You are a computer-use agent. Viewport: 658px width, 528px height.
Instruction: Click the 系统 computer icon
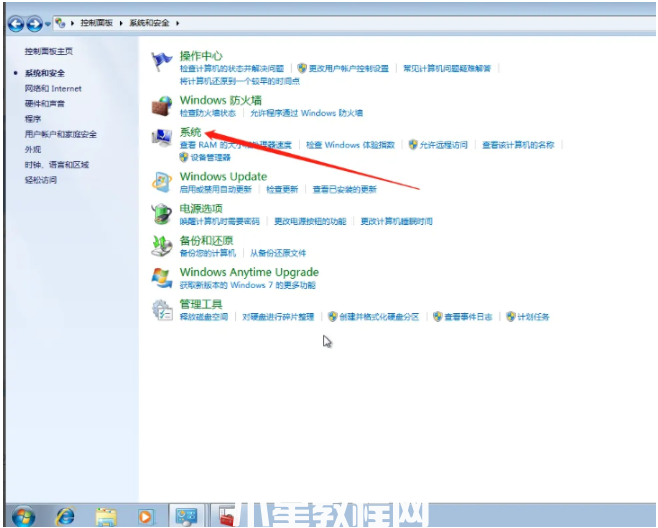162,138
